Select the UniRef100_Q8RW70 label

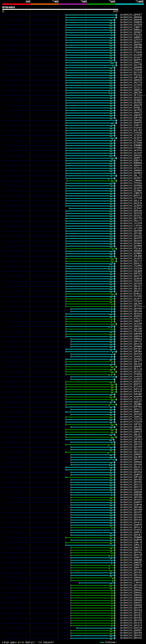tap(131, 37)
